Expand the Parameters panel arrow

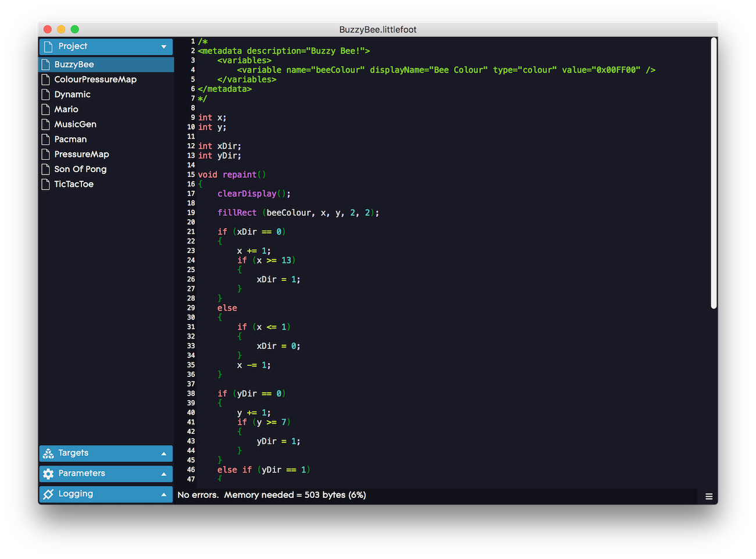[x=163, y=474]
